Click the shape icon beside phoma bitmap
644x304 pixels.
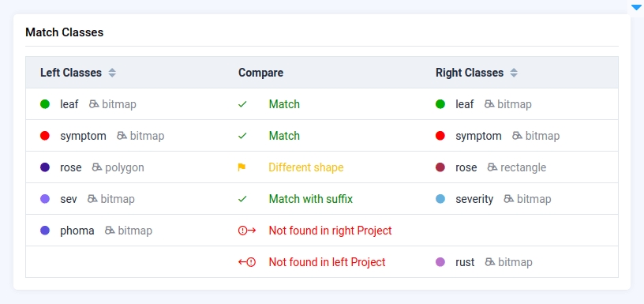click(110, 231)
